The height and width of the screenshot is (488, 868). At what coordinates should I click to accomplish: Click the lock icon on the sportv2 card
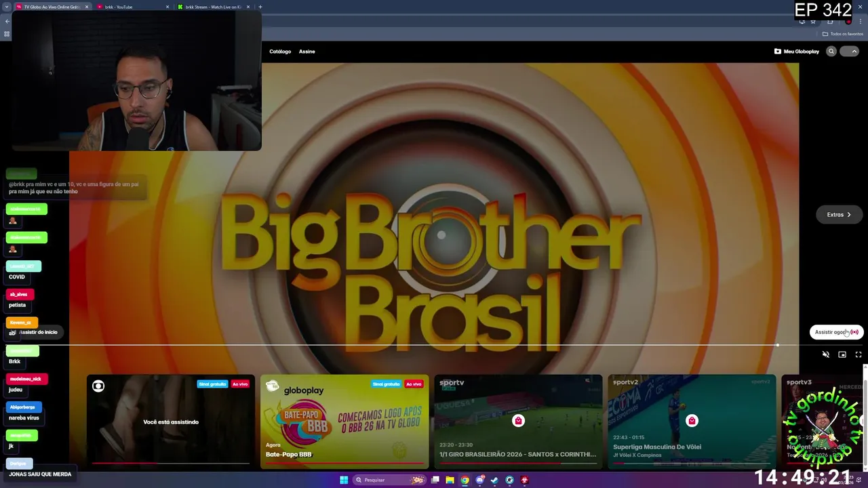click(692, 421)
